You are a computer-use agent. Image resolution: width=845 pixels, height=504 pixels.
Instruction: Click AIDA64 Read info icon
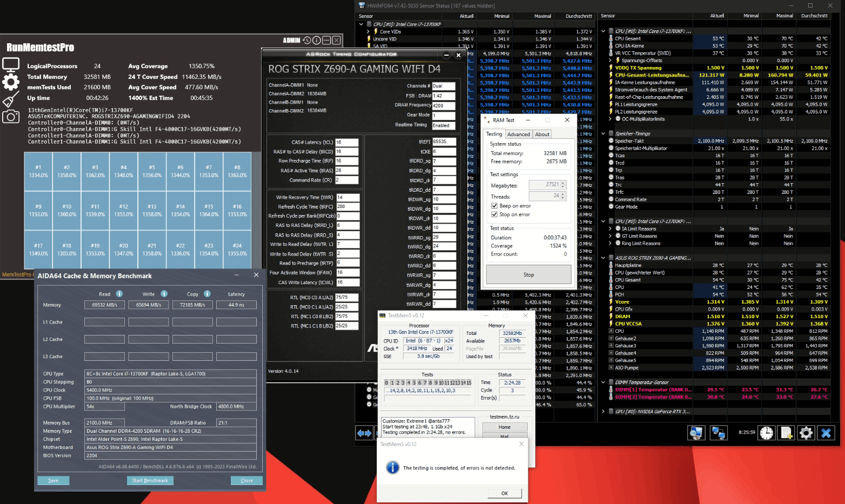(x=119, y=294)
